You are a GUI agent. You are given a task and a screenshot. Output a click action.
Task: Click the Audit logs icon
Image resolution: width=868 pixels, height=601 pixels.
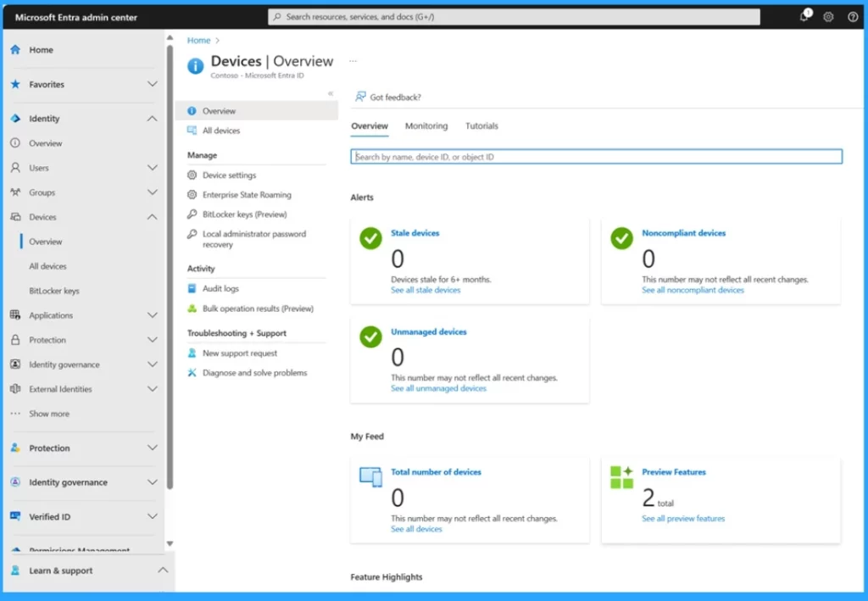tap(192, 288)
